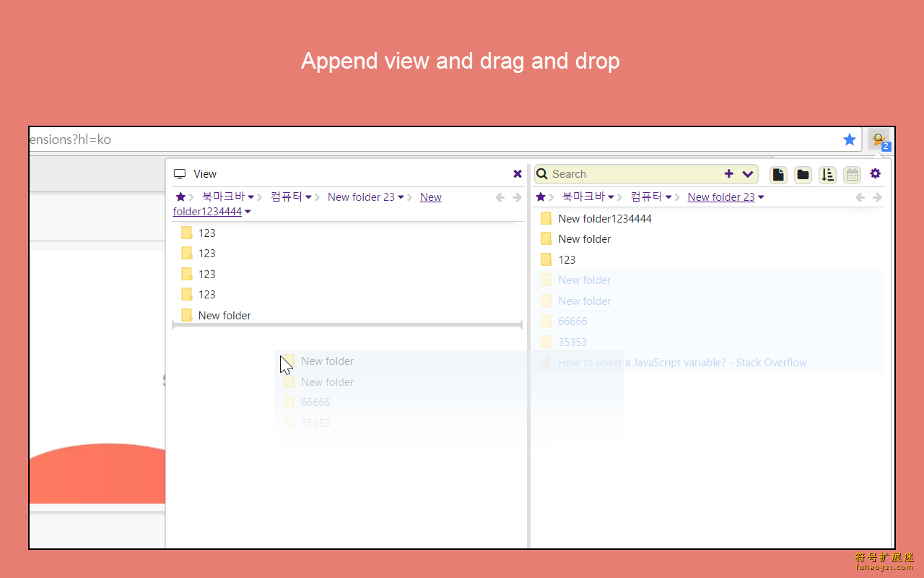This screenshot has width=924, height=578.
Task: Open 북마크바 breadcrumb in left pane
Action: 224,197
